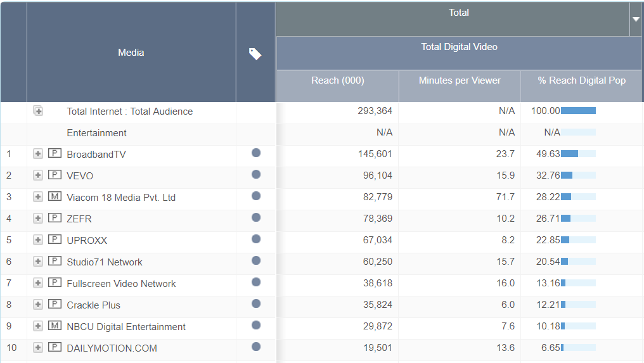
Task: Open the DAILYMOTION.COM name
Action: (112, 348)
